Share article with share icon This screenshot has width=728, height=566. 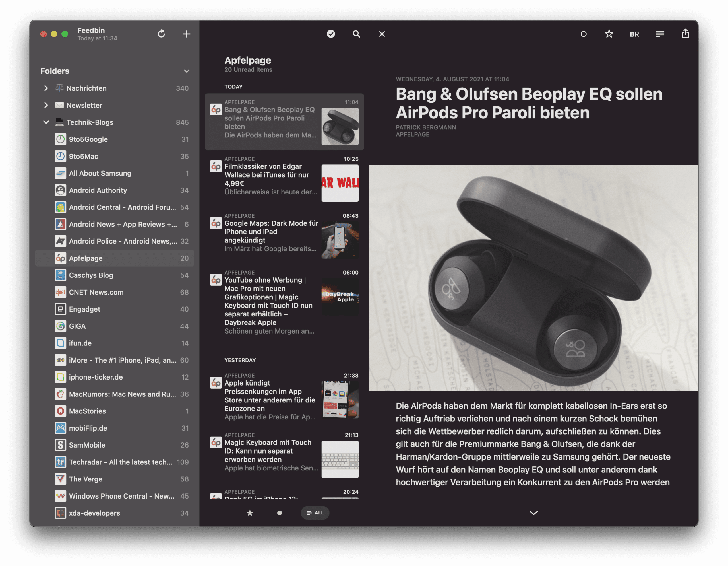pos(685,34)
